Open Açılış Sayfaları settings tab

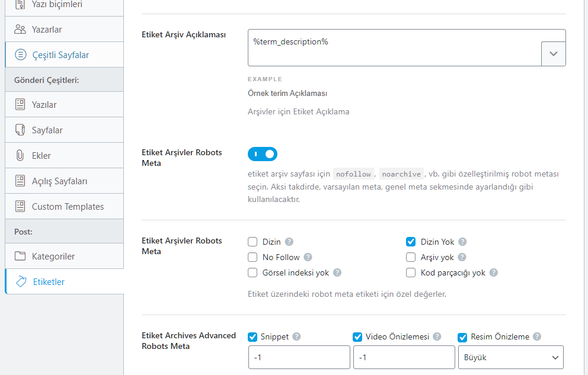click(x=64, y=181)
